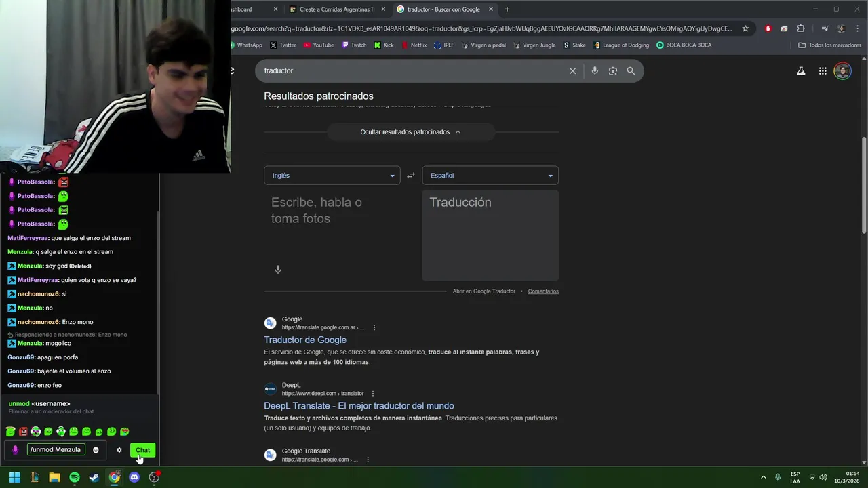The image size is (868, 488).
Task: Open Google Lens image search icon
Action: [x=613, y=70]
